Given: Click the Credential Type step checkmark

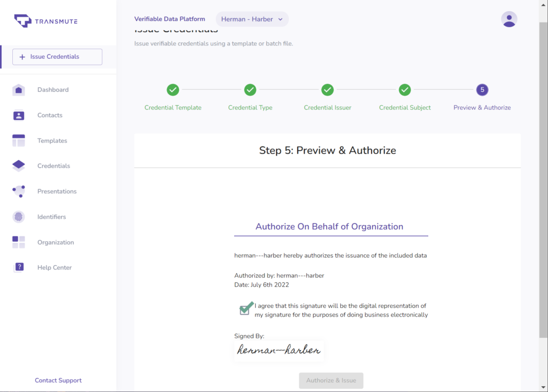Looking at the screenshot, I should [x=250, y=90].
